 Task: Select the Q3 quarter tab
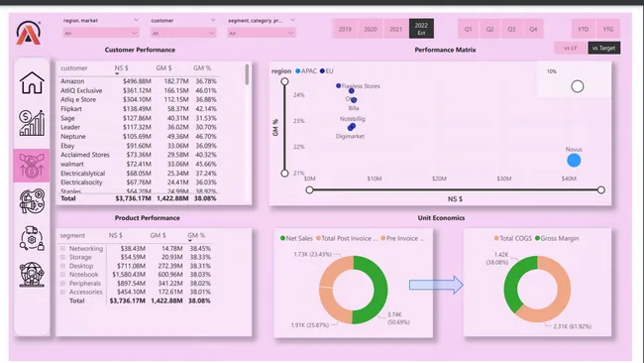click(511, 29)
